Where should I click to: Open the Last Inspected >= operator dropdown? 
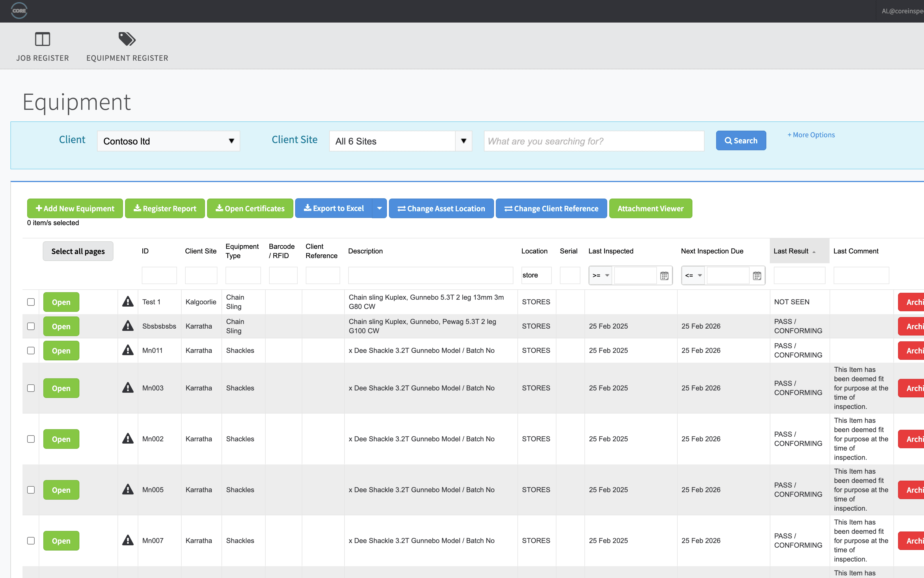pos(601,275)
